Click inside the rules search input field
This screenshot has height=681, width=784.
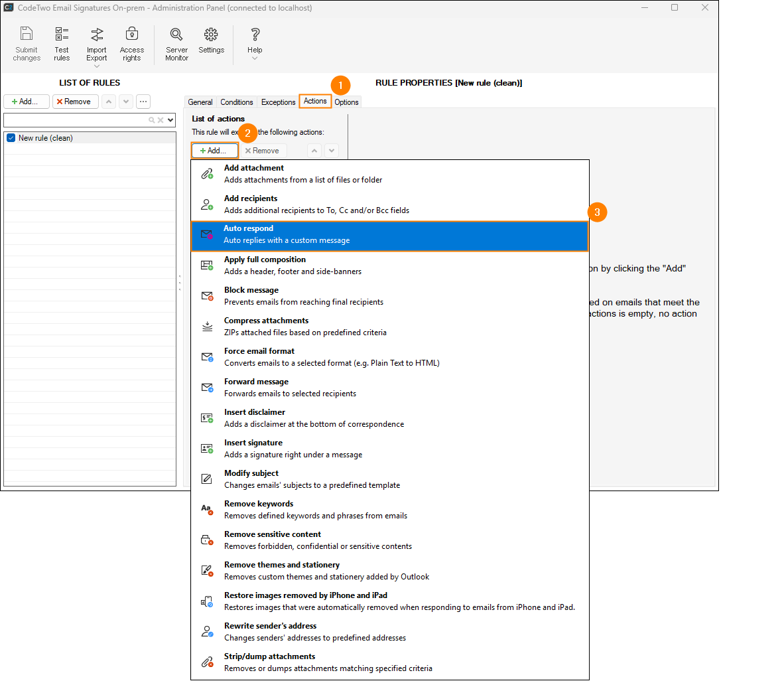point(74,120)
